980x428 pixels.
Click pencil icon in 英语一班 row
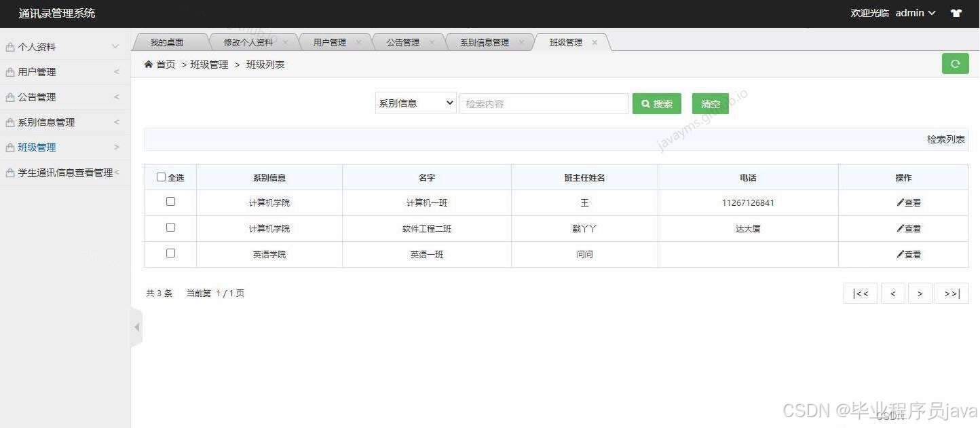tap(900, 254)
